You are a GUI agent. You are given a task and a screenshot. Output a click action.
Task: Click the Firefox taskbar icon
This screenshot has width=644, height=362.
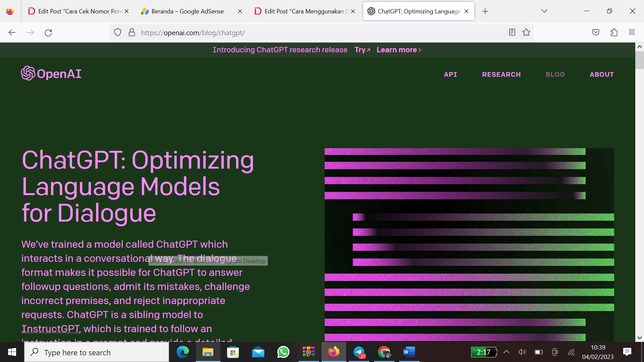(x=334, y=352)
